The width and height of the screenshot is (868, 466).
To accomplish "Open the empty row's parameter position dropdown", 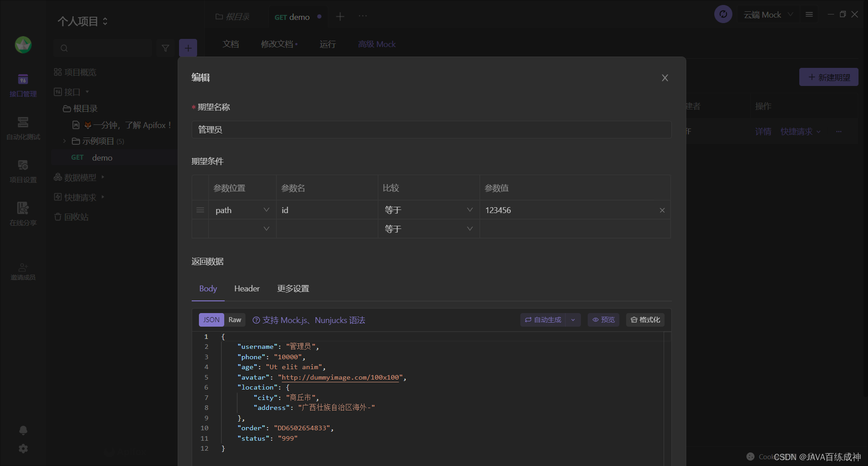I will [242, 229].
